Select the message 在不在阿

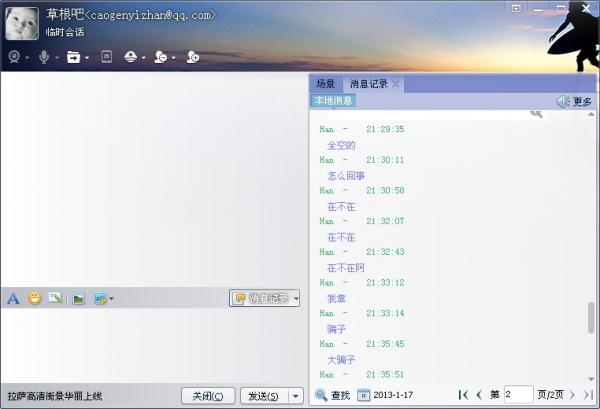(346, 268)
